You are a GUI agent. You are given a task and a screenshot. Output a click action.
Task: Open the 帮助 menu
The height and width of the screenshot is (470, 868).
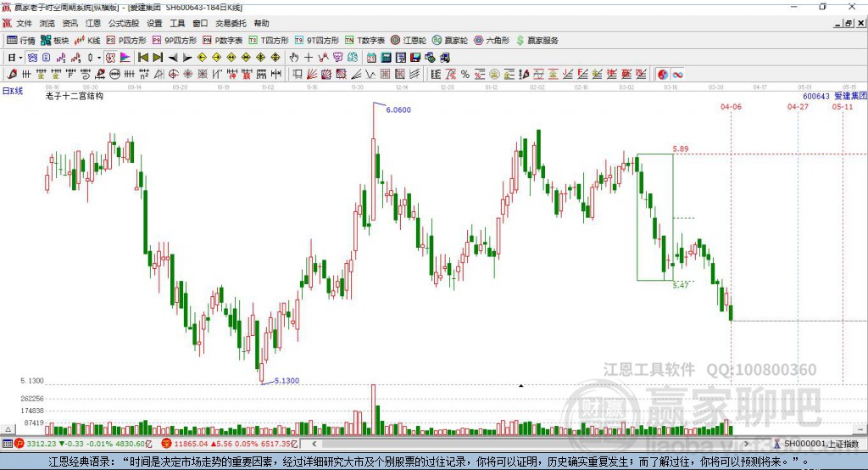261,23
